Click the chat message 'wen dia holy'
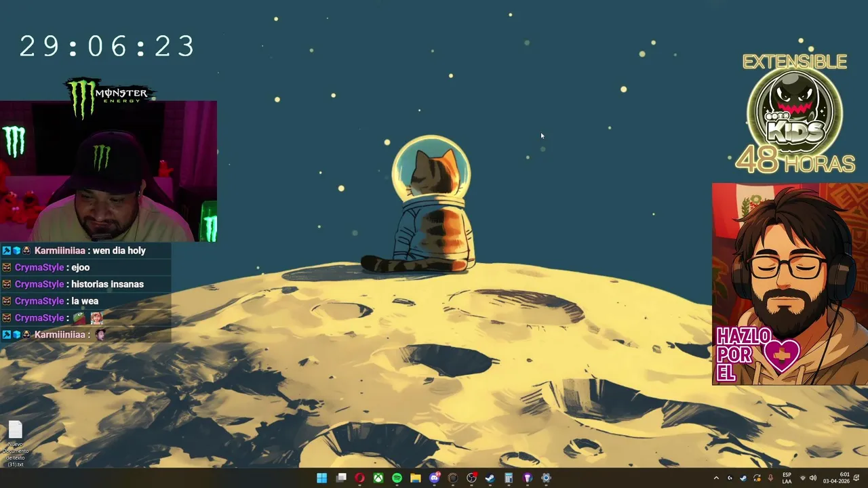Image resolution: width=868 pixels, height=488 pixels. [119, 251]
